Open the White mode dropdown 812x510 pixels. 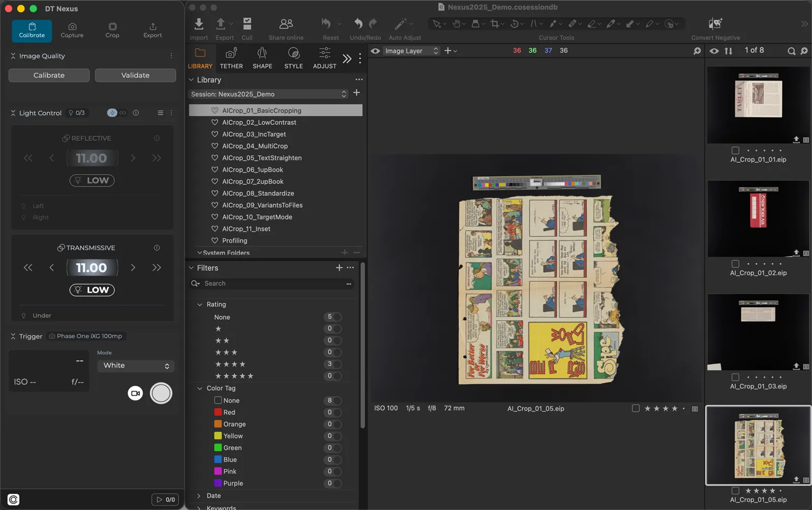point(136,366)
